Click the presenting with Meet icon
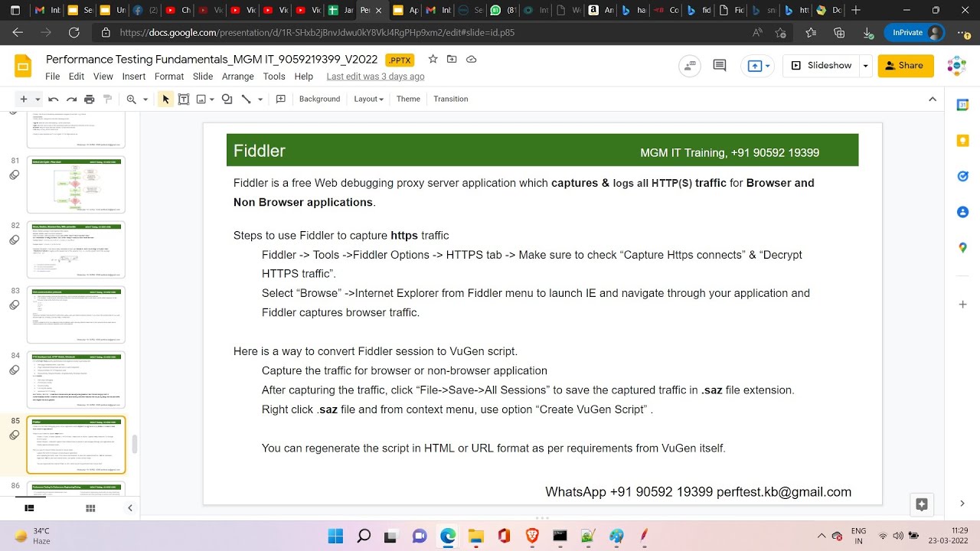Screen dimensions: 980x551 pos(691,66)
